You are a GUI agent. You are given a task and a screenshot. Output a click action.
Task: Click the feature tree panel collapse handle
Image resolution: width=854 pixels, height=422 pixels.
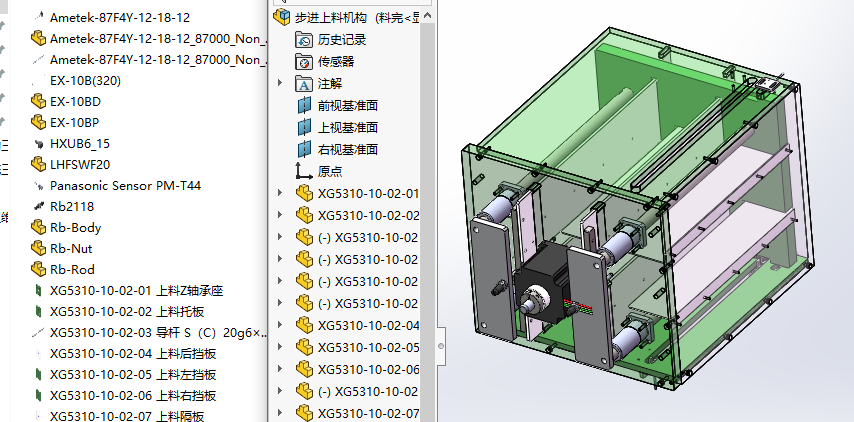(441, 346)
